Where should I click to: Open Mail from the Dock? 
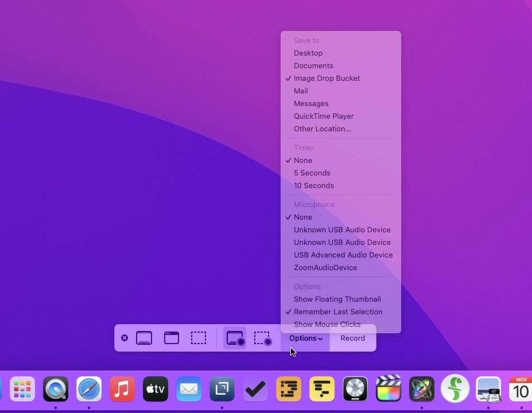(x=189, y=389)
